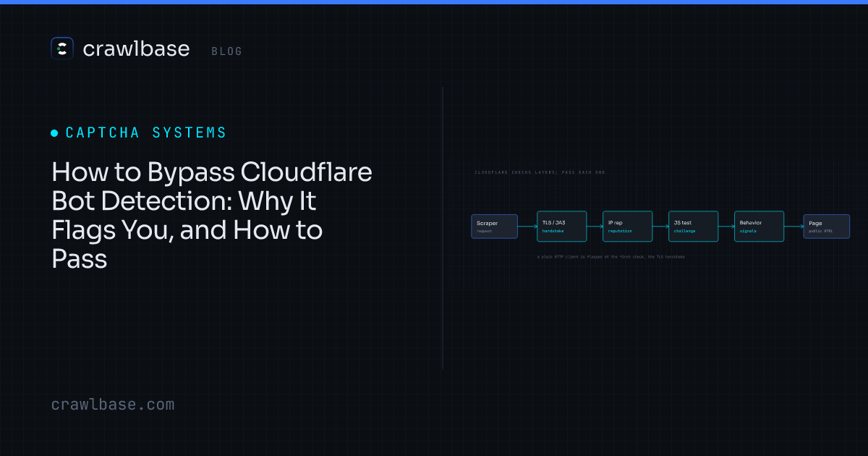Open the Cloudflare bot detection article title
Viewport: 868px width, 456px height.
(x=212, y=215)
